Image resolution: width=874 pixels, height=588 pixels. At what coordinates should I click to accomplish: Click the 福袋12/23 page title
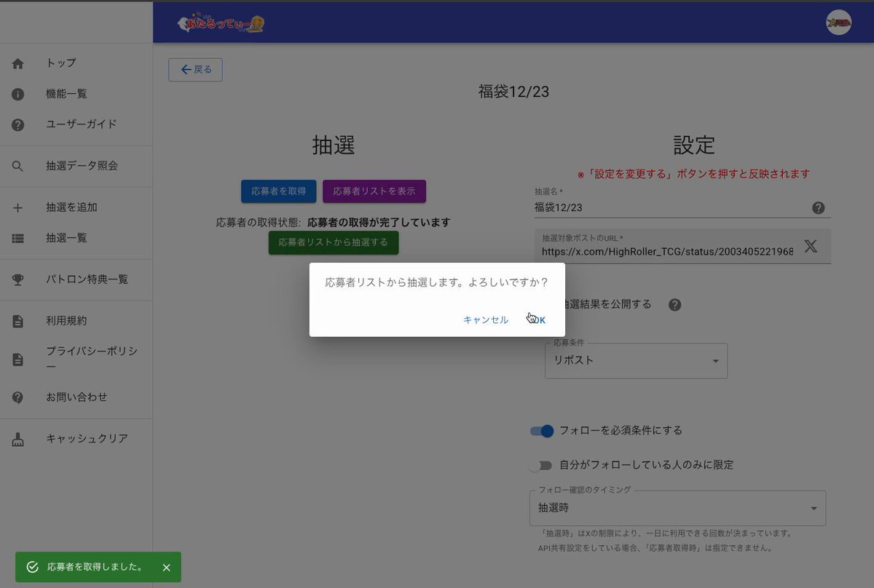click(513, 92)
